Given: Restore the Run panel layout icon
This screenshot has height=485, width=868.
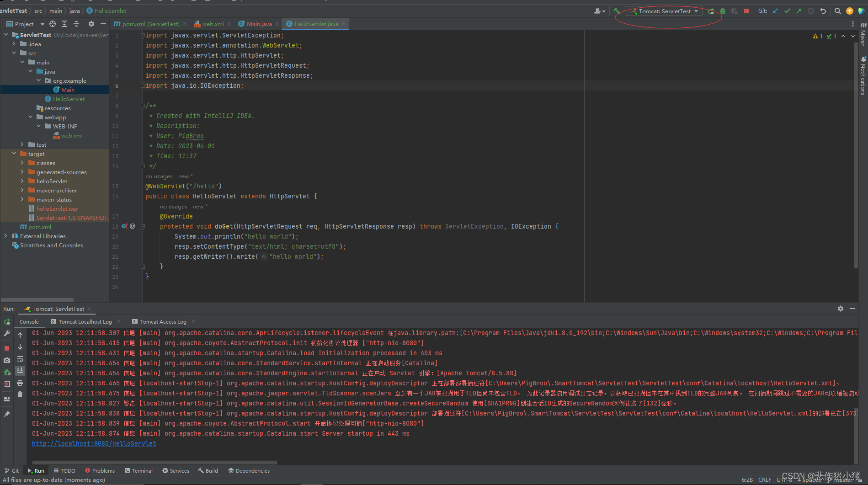Looking at the screenshot, I should pyautogui.click(x=7, y=399).
